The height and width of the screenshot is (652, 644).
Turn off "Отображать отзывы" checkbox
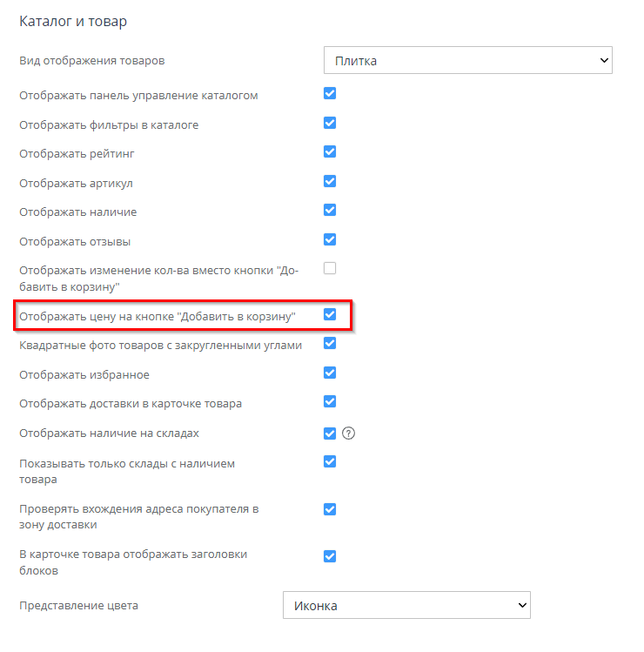point(330,239)
